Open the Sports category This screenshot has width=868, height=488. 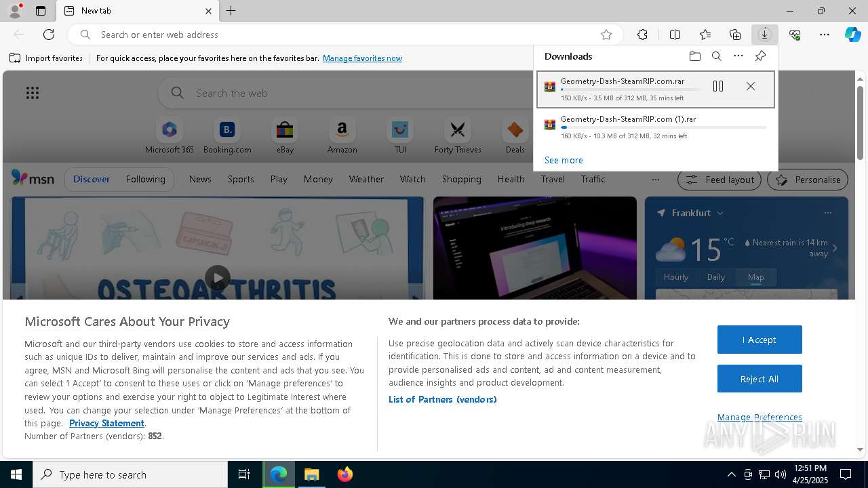[x=241, y=179]
